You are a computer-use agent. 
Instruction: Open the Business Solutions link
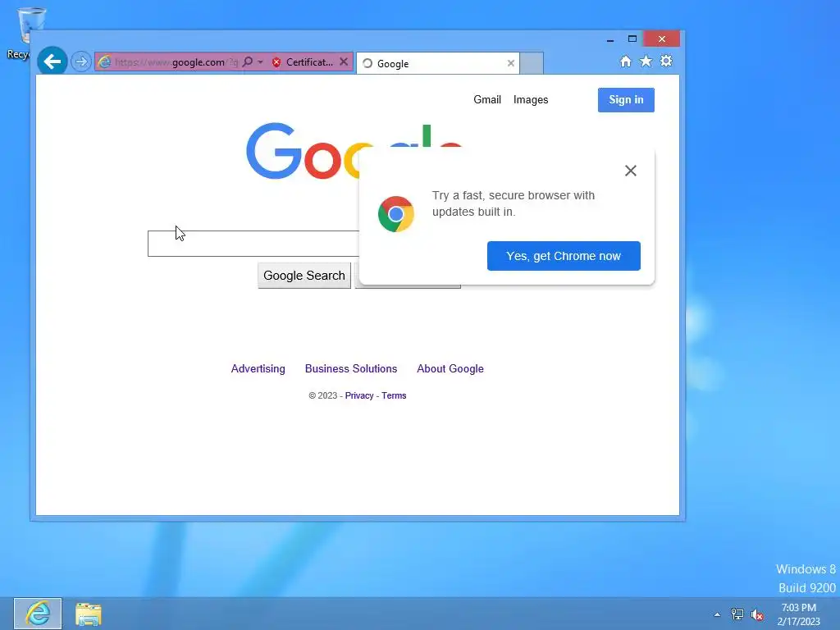(x=351, y=368)
